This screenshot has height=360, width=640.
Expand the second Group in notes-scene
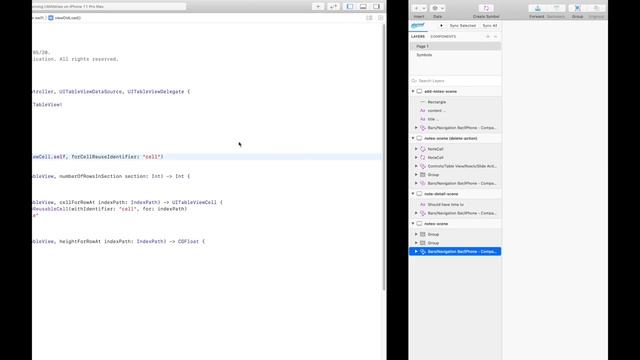[416, 243]
